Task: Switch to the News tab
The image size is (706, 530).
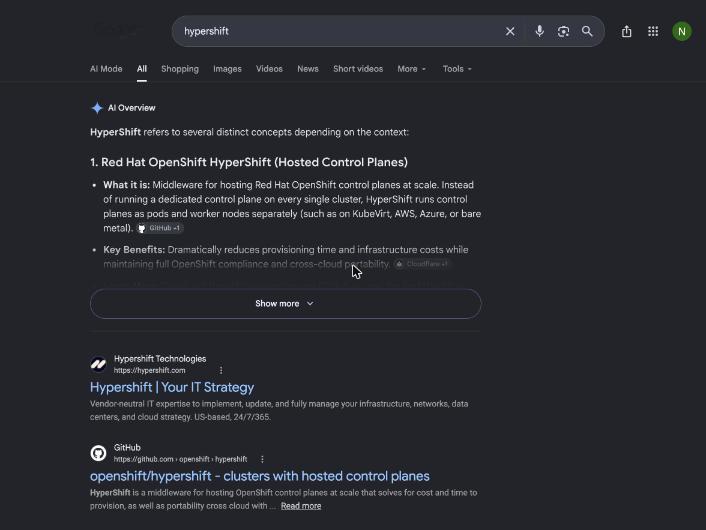Action: pos(308,69)
